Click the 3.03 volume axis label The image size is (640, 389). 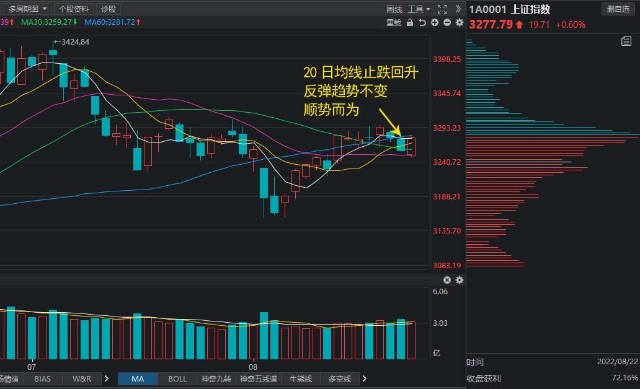point(440,323)
